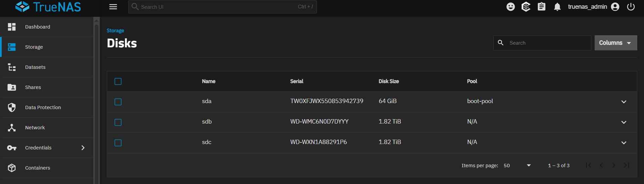
Task: Click the Shares folder icon
Action: pos(12,87)
